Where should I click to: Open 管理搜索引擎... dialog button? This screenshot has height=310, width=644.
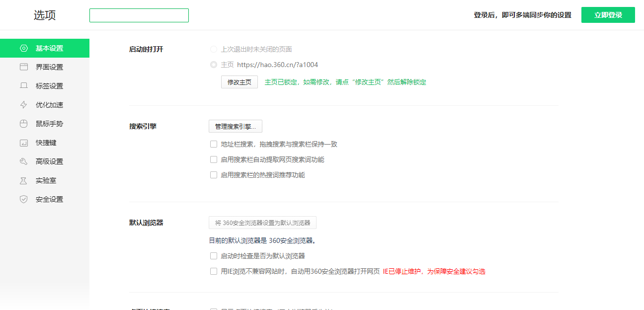(236, 127)
